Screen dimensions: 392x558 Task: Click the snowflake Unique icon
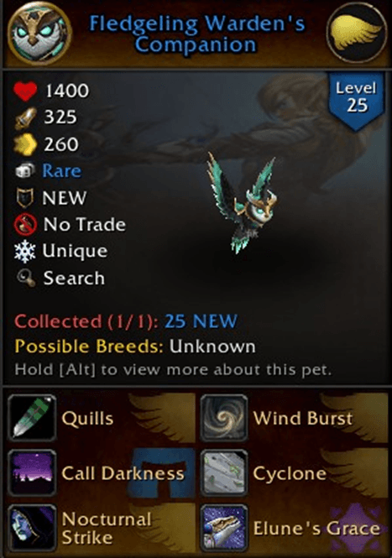click(25, 251)
